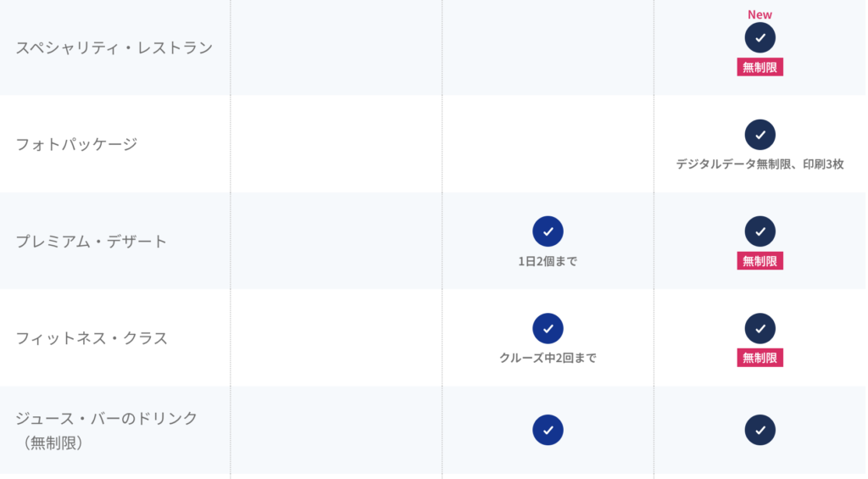
Task: Select the ジュース・バーのドリンク row label
Action: (x=106, y=431)
